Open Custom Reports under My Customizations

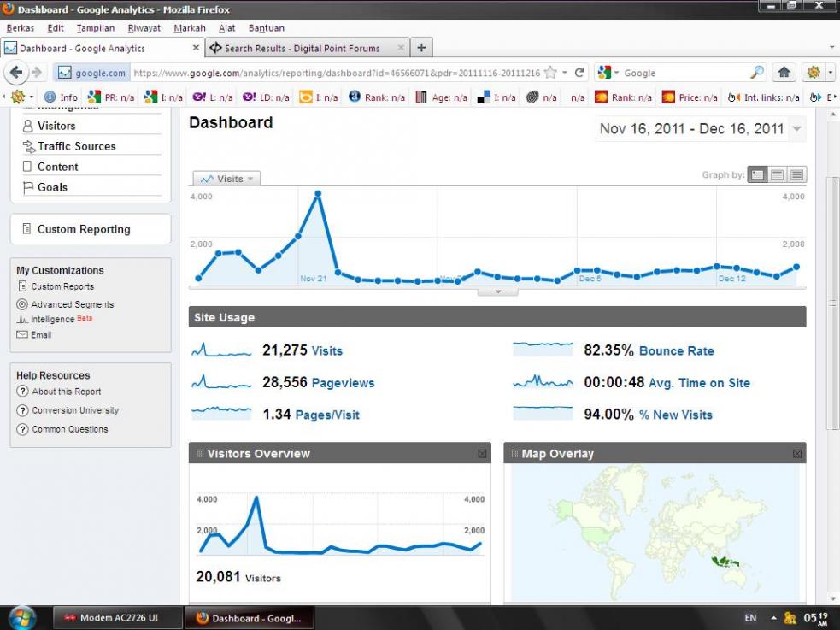(x=62, y=286)
